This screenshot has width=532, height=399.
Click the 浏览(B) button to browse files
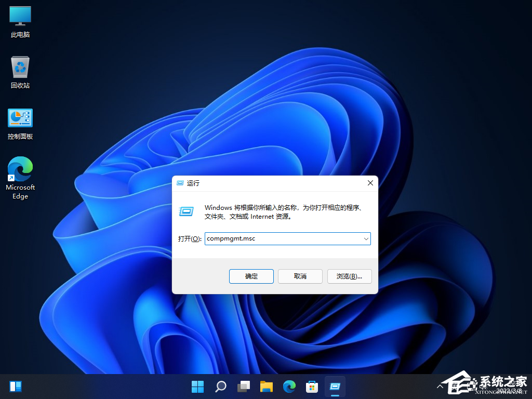(x=349, y=276)
